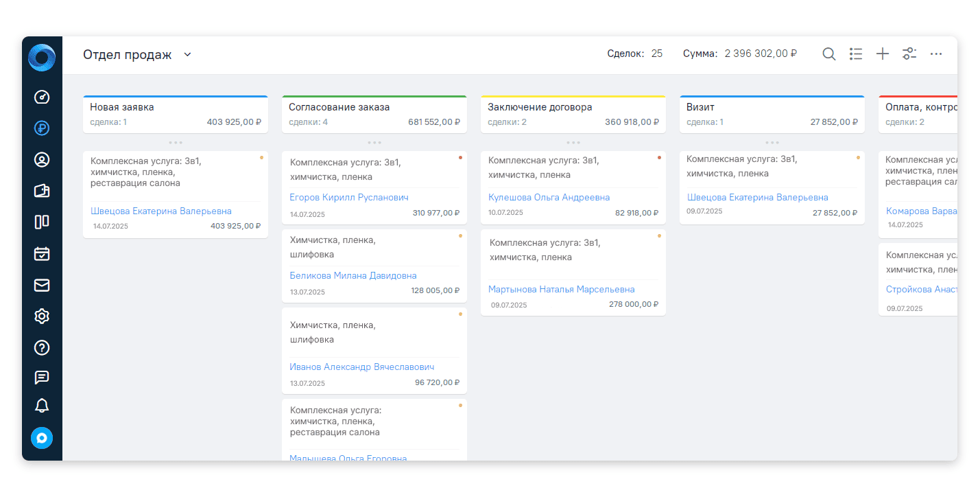Open contact link Мартынова Наталья Марсельевна

pos(561,290)
